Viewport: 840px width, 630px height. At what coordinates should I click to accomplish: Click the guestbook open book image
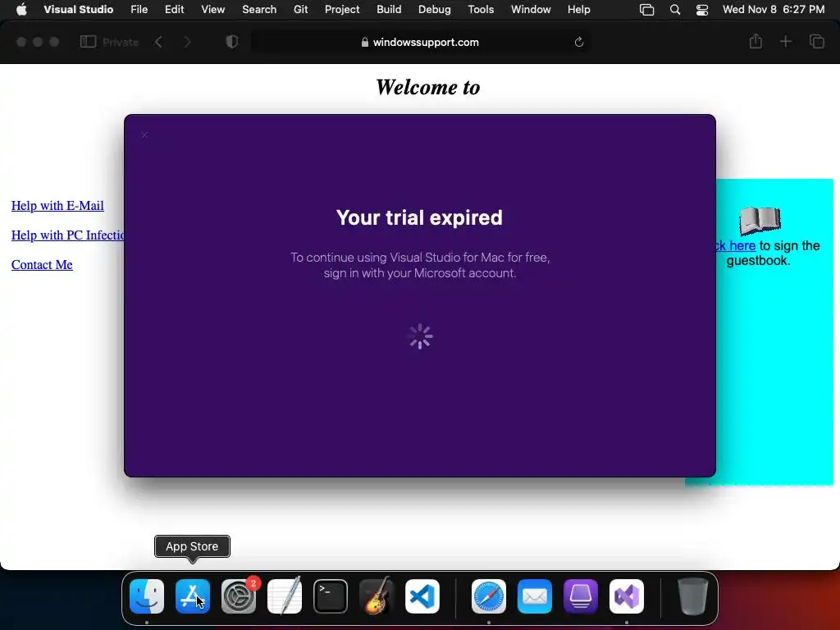tap(760, 221)
